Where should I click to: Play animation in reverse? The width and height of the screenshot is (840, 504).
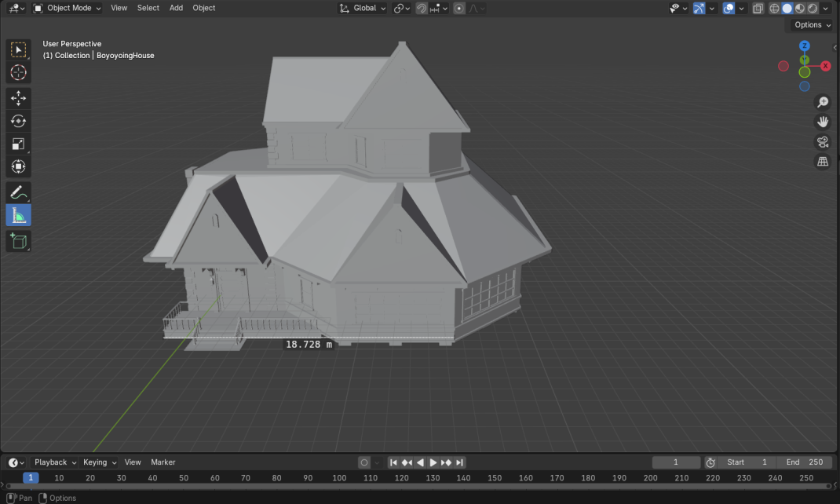[420, 462]
